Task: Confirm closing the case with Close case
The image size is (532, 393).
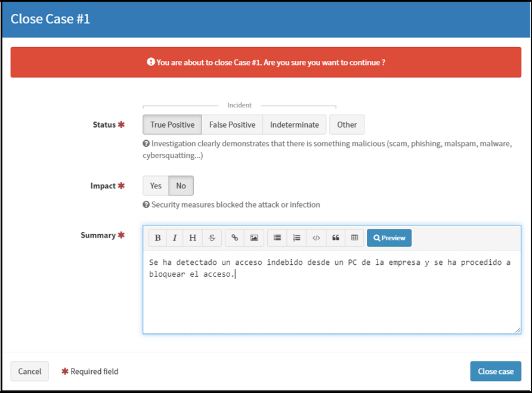Action: click(x=496, y=371)
